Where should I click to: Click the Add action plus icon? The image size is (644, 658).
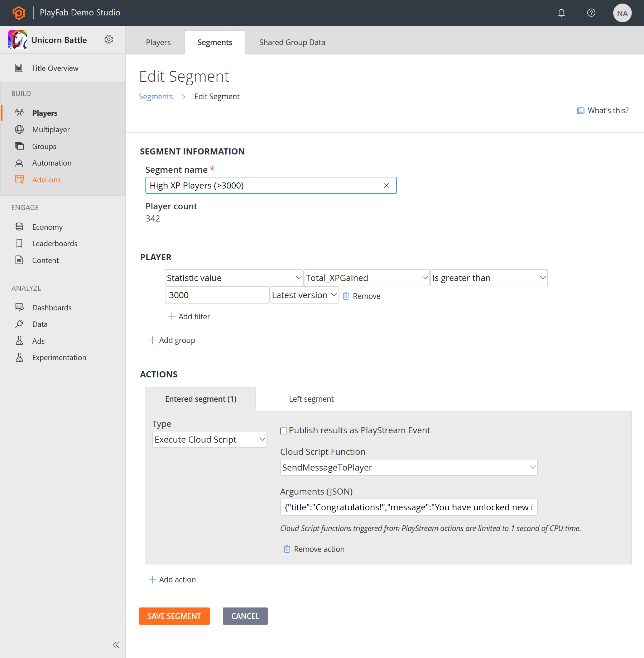(x=152, y=580)
